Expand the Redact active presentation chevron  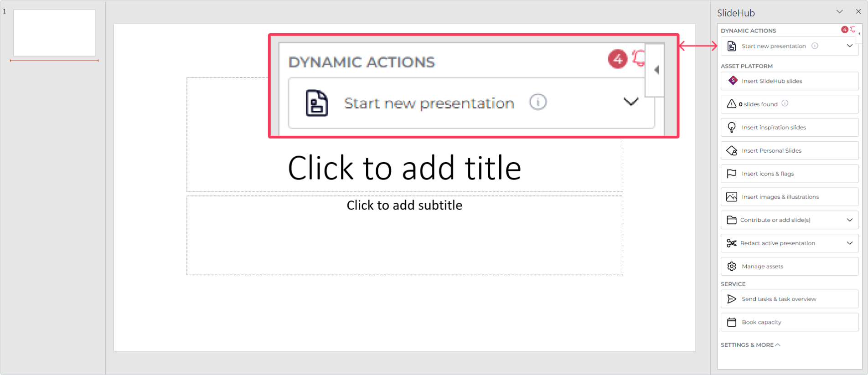pos(850,243)
